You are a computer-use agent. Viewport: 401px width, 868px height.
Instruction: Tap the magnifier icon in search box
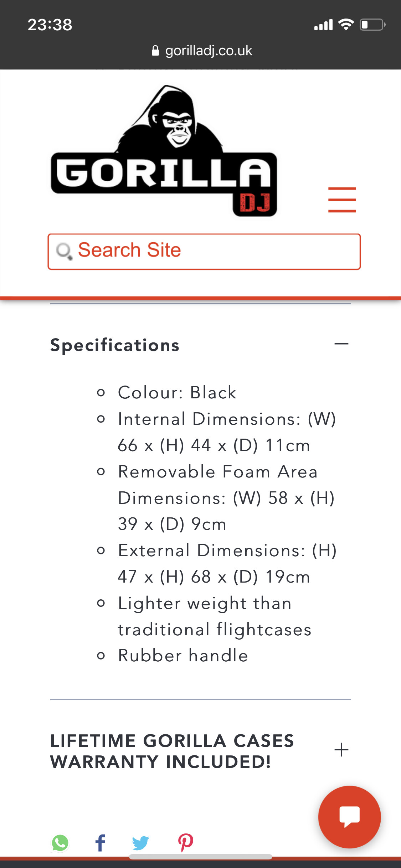pos(64,252)
